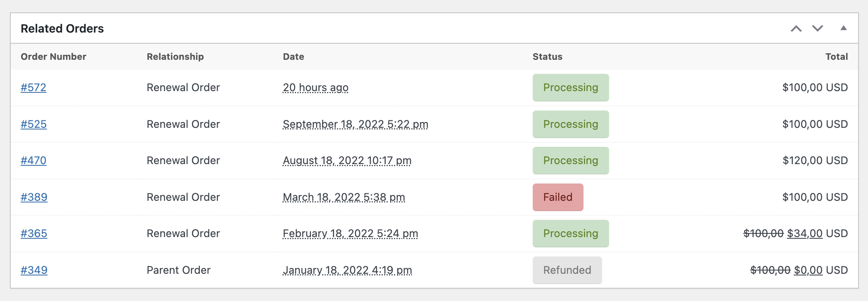
Task: Move Related Orders panel down
Action: [818, 28]
